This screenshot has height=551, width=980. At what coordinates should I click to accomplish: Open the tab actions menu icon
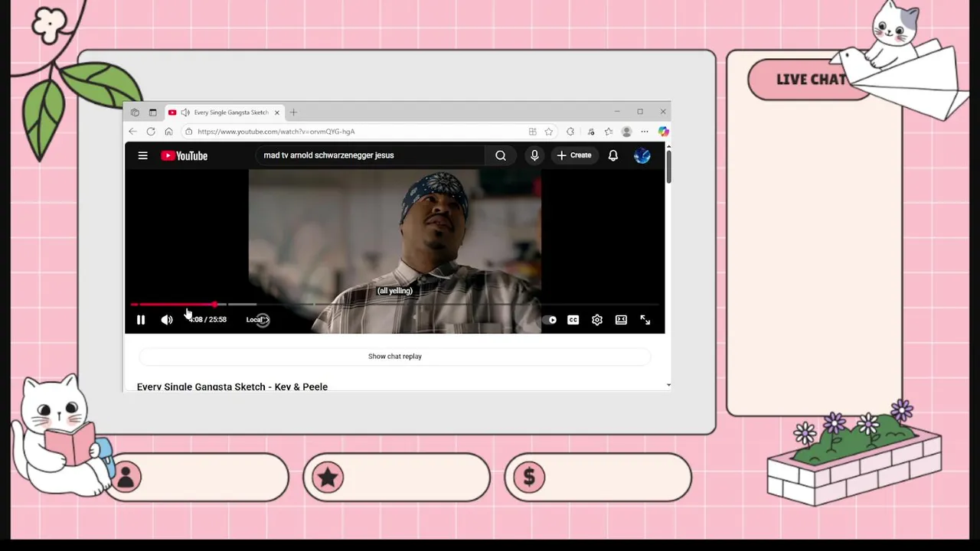[152, 112]
